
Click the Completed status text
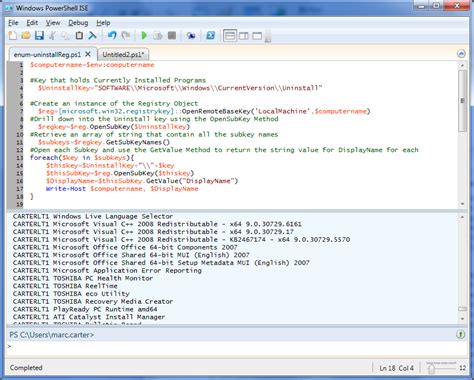coord(26,368)
